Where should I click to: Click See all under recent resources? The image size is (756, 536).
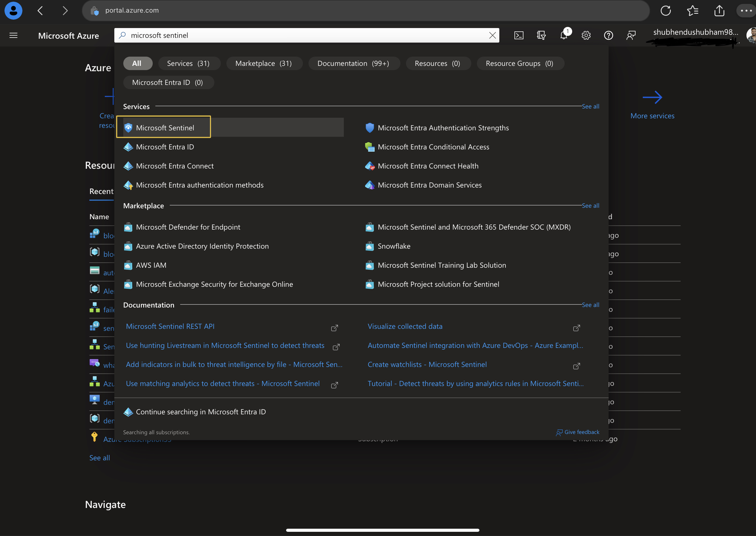pos(99,458)
